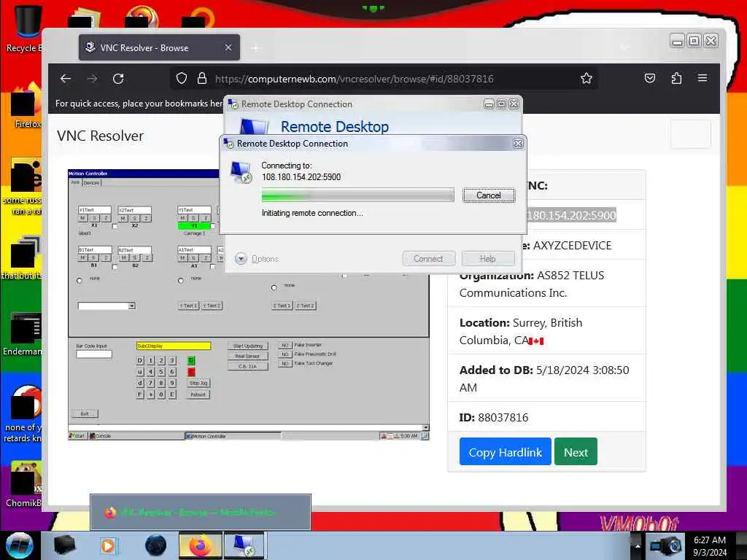Click the highlighted IP address 180.154.202:5900
This screenshot has width=747, height=560.
(x=571, y=215)
